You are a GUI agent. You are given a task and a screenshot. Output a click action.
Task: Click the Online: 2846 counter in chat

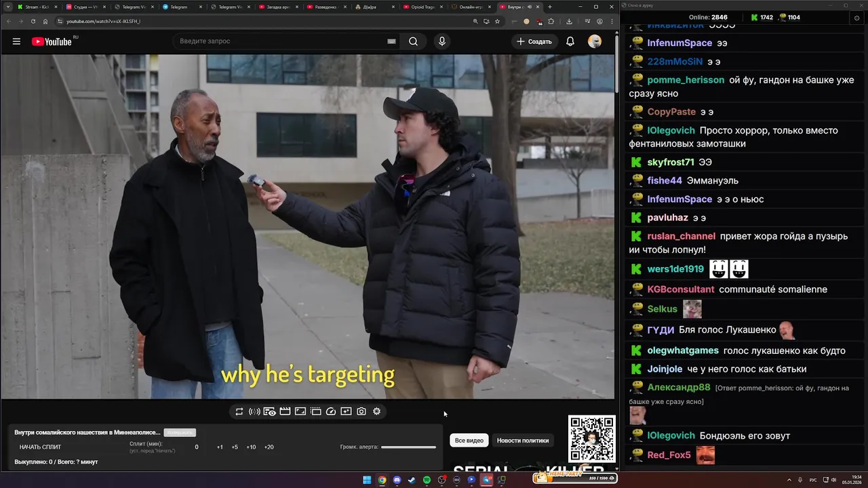point(708,18)
